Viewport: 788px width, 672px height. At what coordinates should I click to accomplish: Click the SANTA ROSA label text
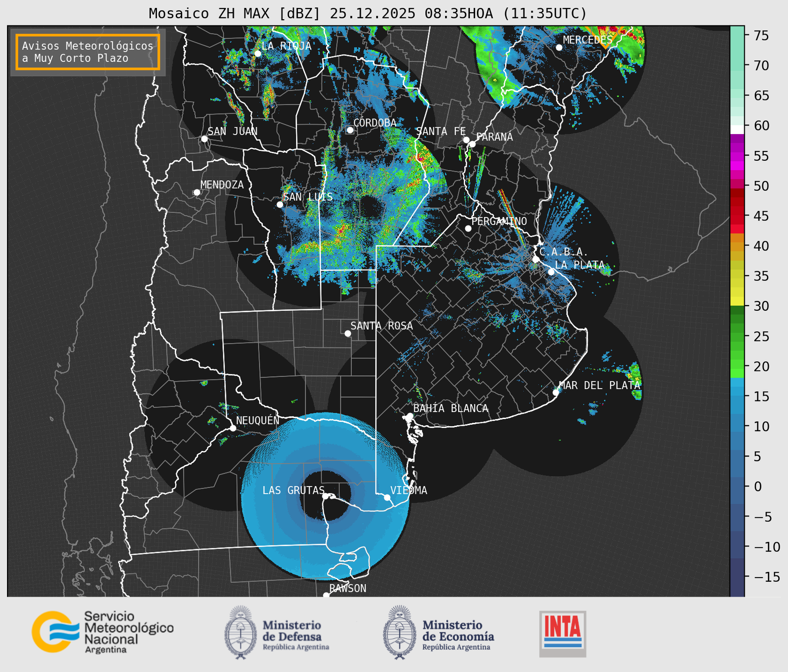[382, 326]
